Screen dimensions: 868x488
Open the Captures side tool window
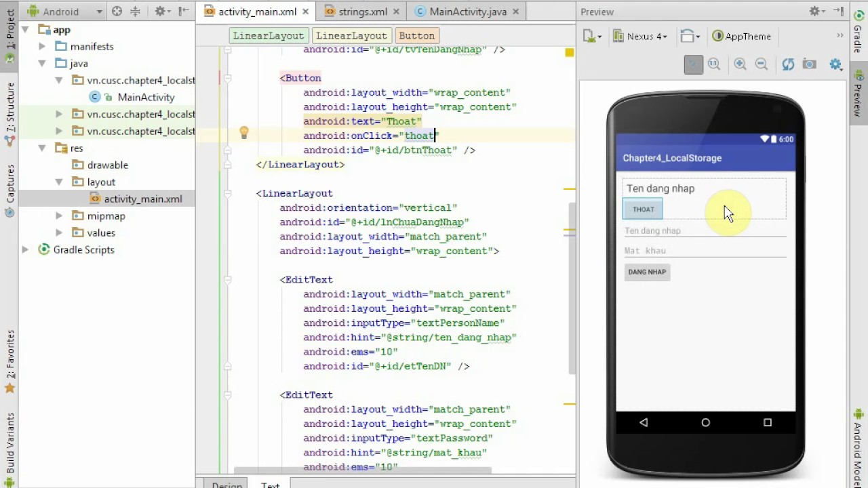9,190
